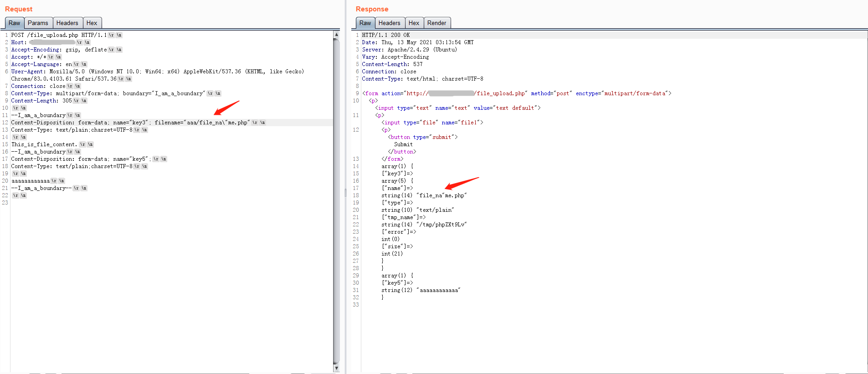
Task: Open the response Headers tab
Action: click(x=389, y=23)
